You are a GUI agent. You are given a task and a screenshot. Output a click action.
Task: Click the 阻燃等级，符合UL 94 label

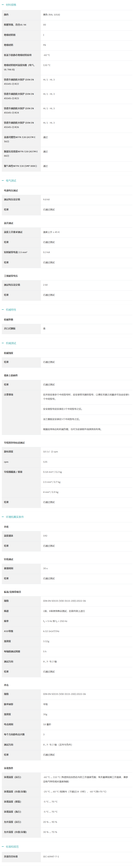pyautogui.click(x=15, y=25)
